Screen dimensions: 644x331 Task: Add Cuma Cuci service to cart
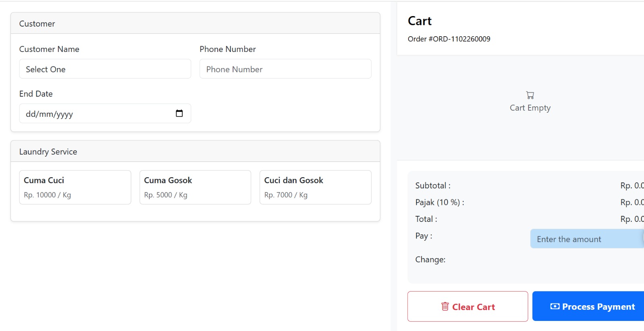click(75, 187)
